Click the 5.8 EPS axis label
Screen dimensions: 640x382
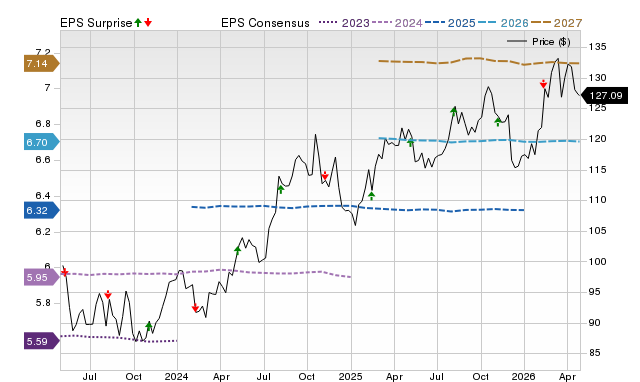43,303
